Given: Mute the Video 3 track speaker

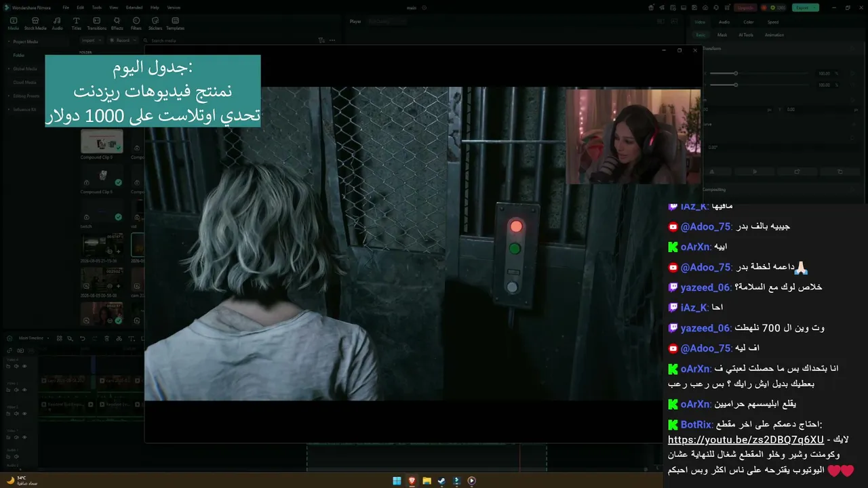Looking at the screenshot, I should [x=16, y=389].
